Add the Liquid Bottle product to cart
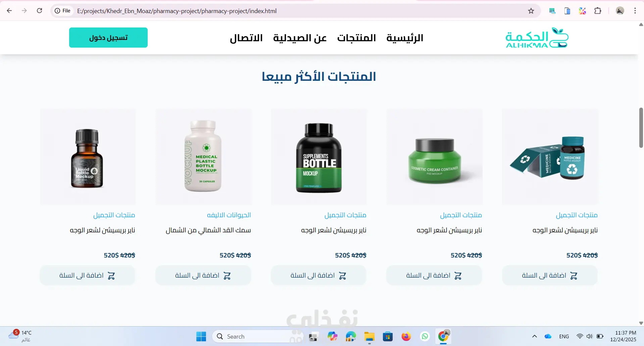The image size is (644, 346). [87, 275]
